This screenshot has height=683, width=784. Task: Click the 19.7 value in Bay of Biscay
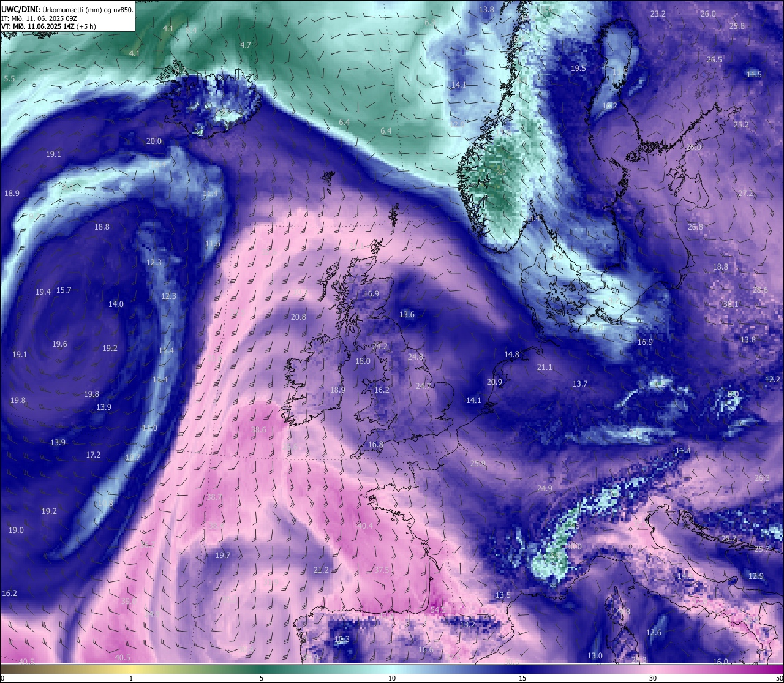point(223,555)
